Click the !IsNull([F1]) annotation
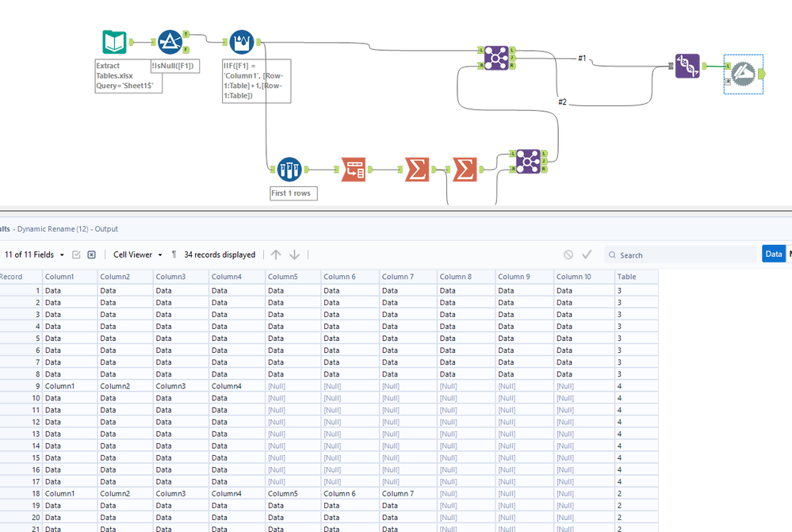792x532 pixels. coord(175,66)
